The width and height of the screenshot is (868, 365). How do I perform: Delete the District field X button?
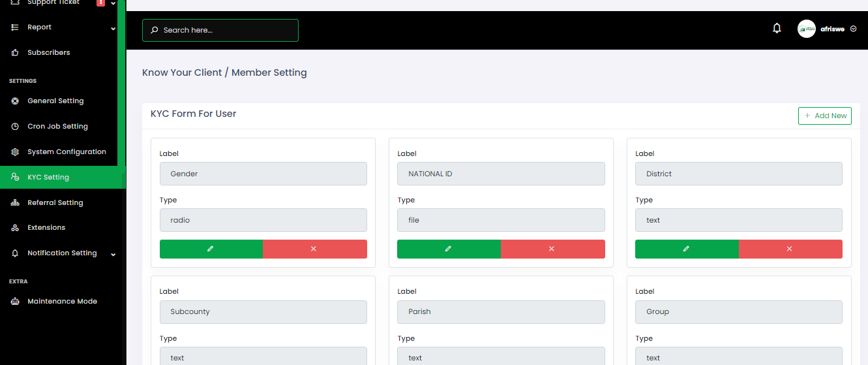click(790, 249)
